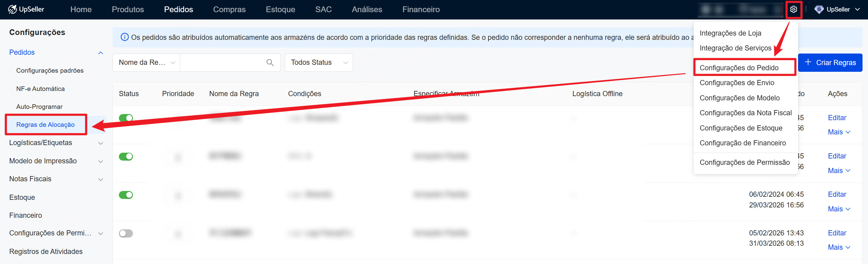Image resolution: width=868 pixels, height=264 pixels.
Task: Enable the fourth rule's disabled toggle
Action: (126, 233)
